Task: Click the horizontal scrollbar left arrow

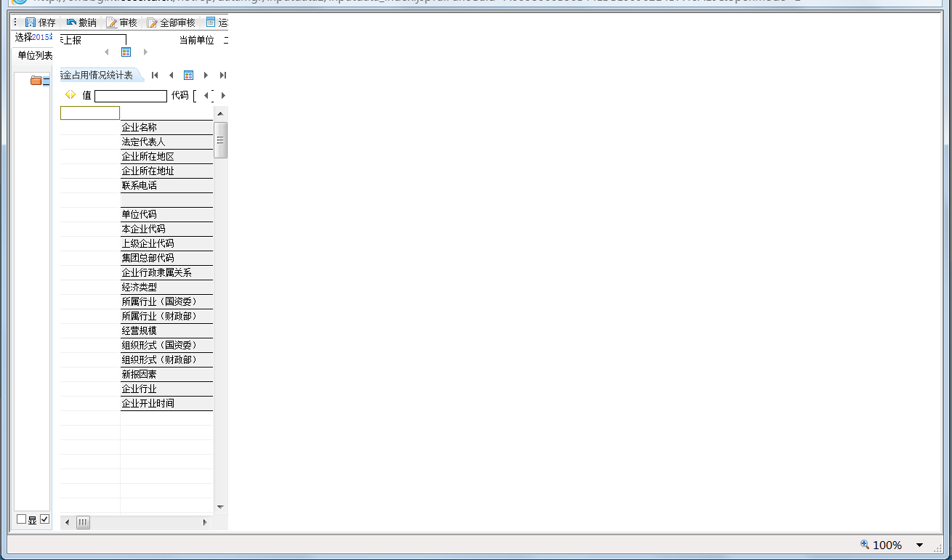Action: (x=67, y=522)
